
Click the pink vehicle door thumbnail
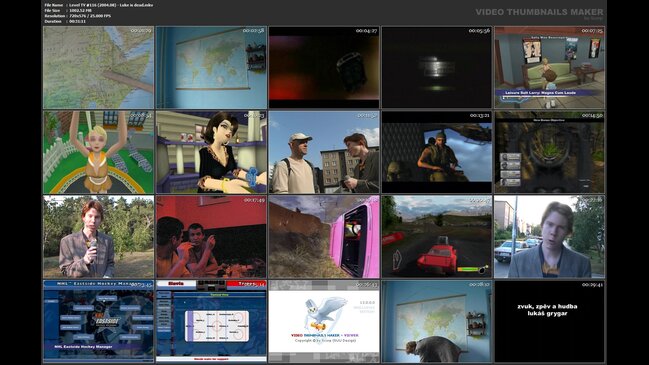pyautogui.click(x=324, y=237)
